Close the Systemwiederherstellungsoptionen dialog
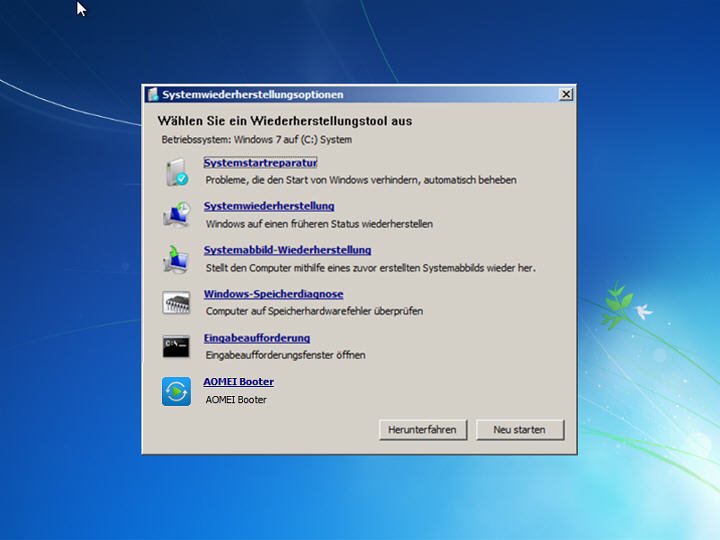 tap(566, 95)
